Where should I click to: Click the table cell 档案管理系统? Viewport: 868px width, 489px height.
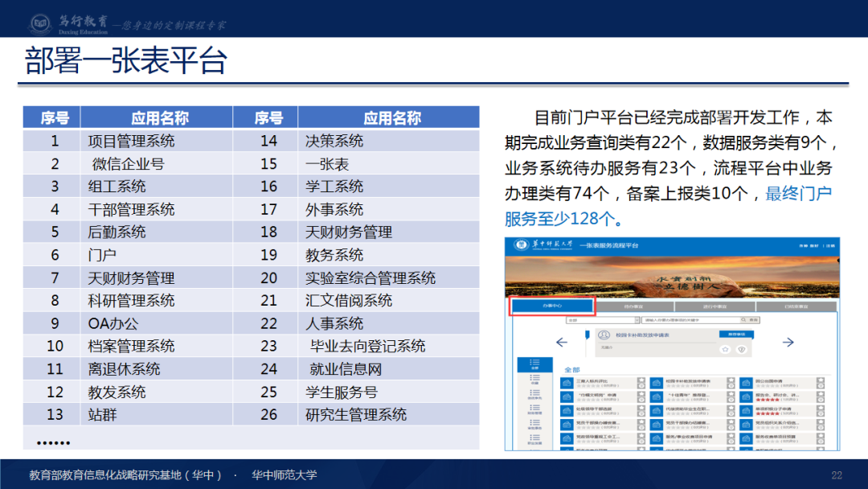pyautogui.click(x=131, y=346)
